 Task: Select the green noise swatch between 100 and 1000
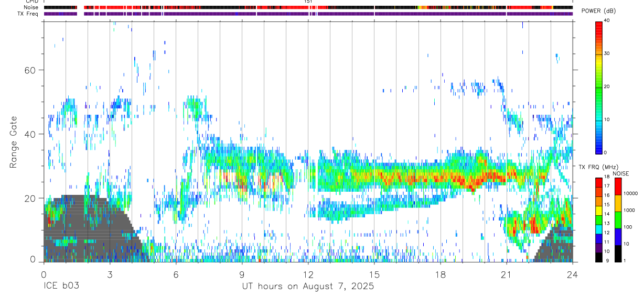(x=617, y=220)
